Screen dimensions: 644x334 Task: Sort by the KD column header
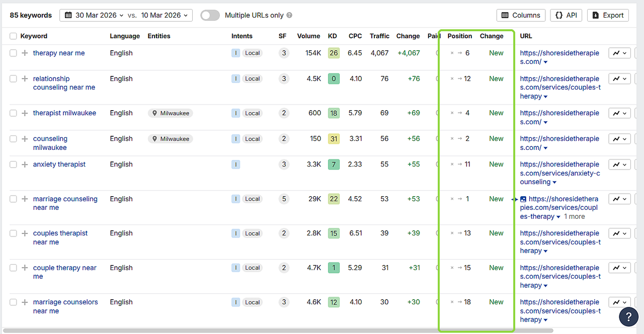point(333,36)
